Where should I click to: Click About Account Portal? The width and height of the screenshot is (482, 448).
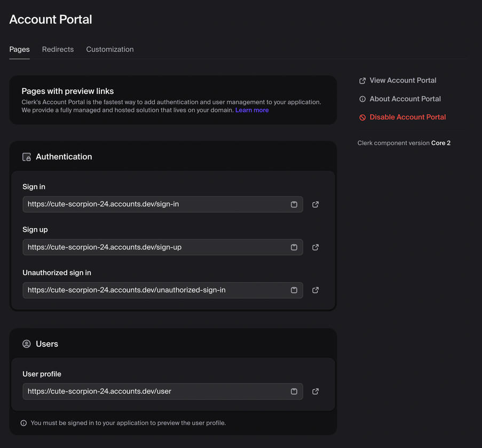coord(405,99)
